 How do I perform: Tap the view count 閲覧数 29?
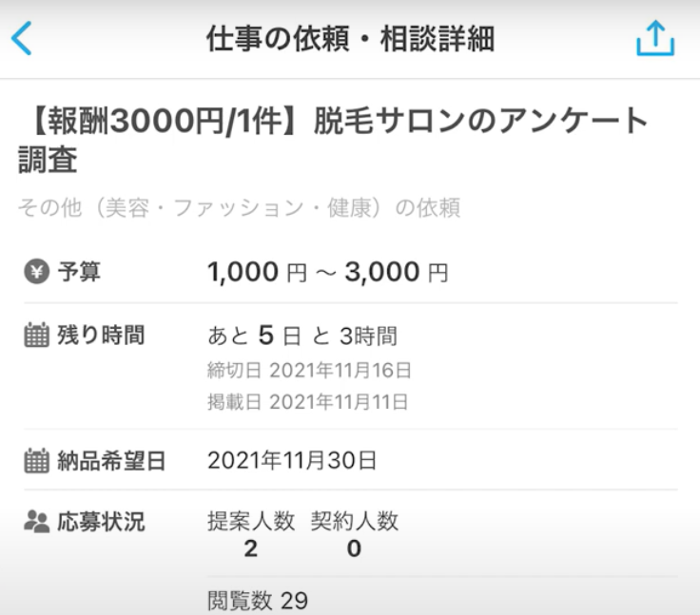[x=257, y=601]
